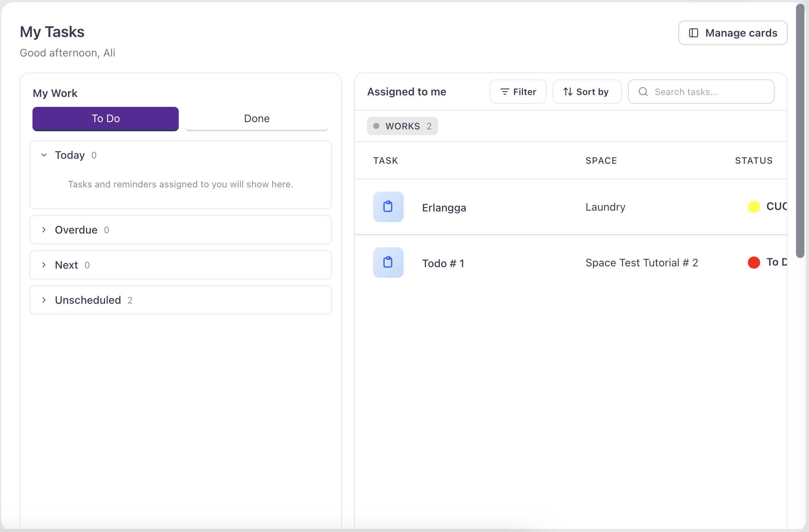The width and height of the screenshot is (809, 532).
Task: Click the Space Test Tutorial # 2 cell
Action: pos(642,263)
